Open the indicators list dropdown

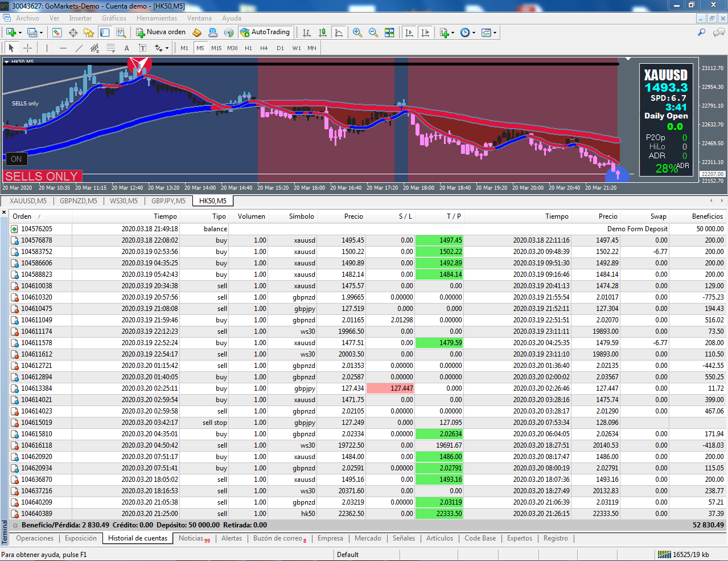[x=447, y=32]
